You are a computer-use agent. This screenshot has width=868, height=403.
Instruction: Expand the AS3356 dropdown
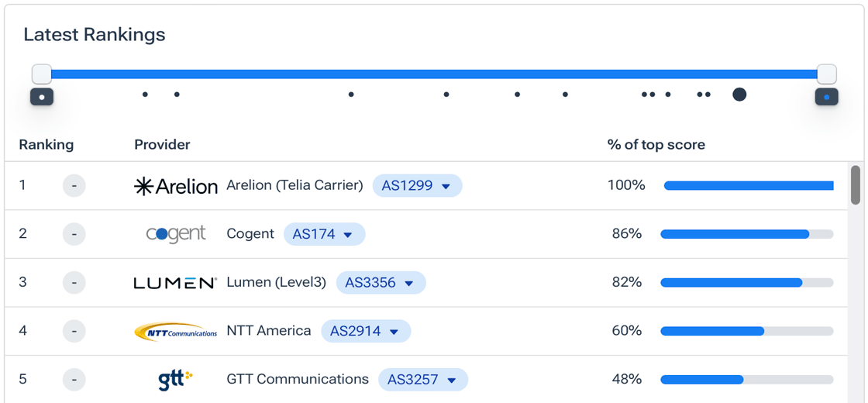pyautogui.click(x=381, y=283)
